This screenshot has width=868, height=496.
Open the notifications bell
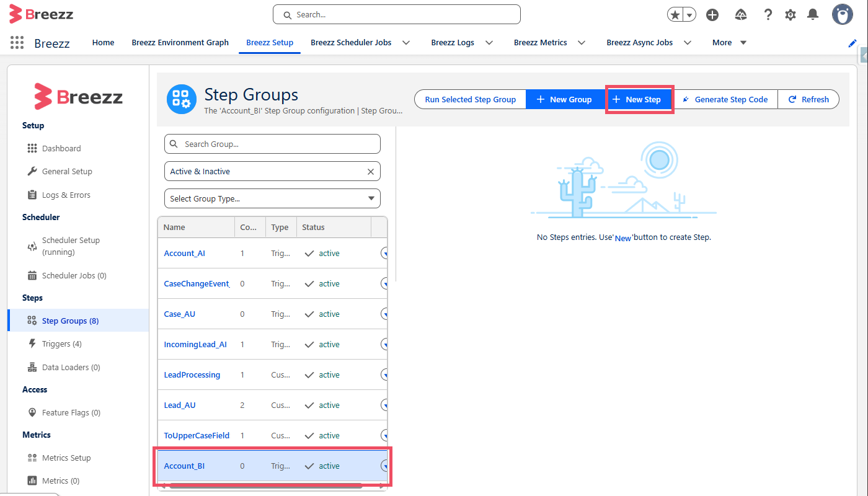tap(813, 15)
